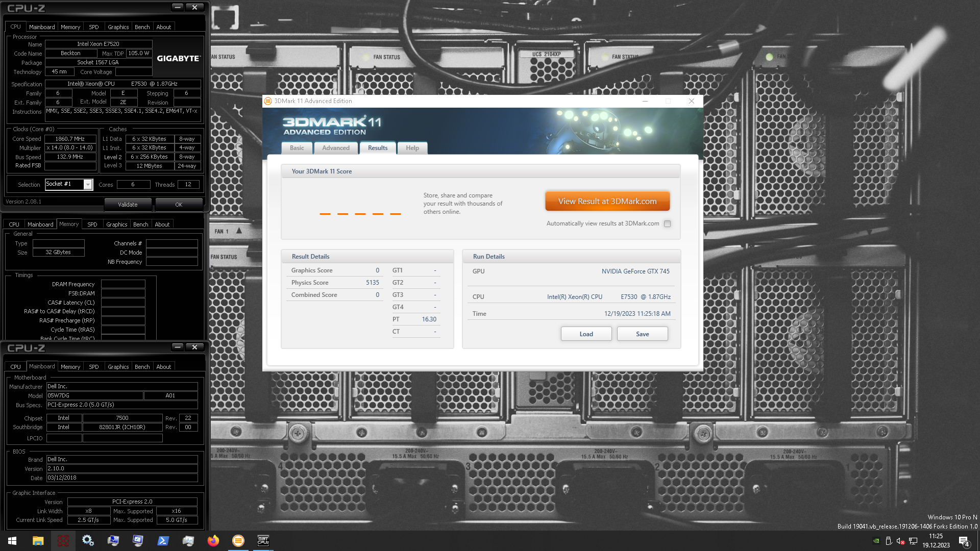
Task: Click the Validate button in CPU-Z
Action: pos(128,205)
